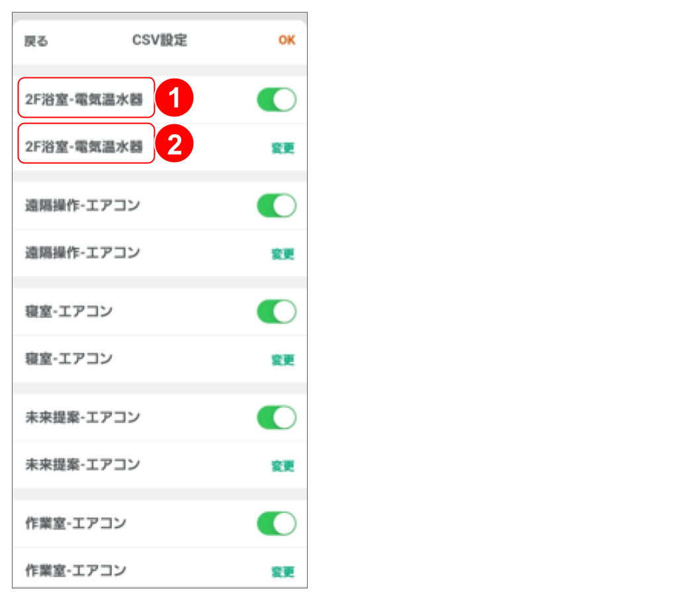
Task: Disable the 2F浴室-電気温水器 toggle
Action: (277, 99)
